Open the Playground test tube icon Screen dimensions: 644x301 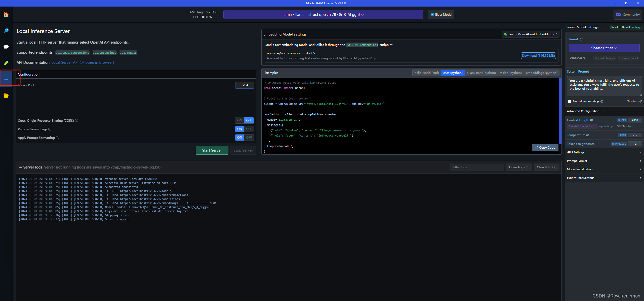click(6, 63)
